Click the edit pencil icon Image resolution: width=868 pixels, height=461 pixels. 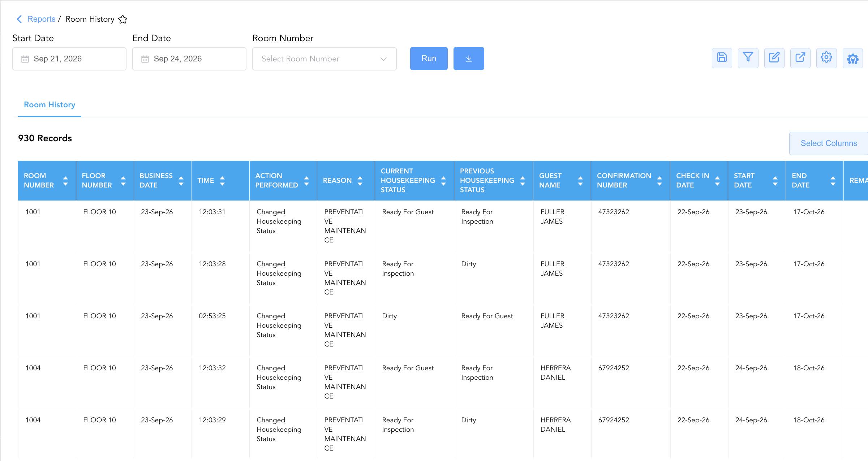tap(774, 58)
